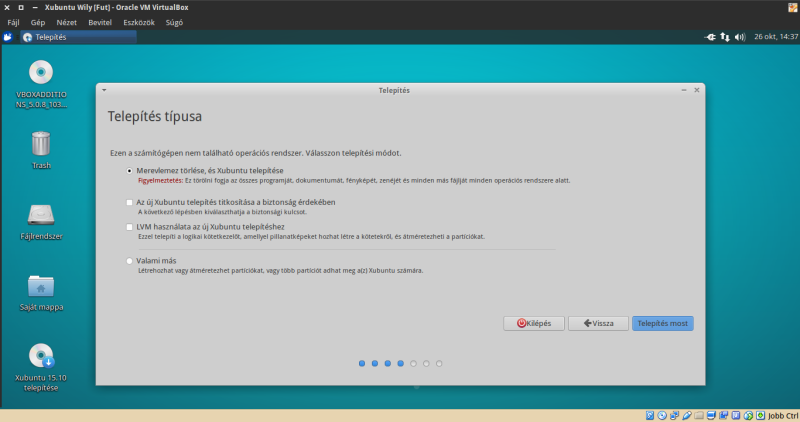
Task: Click the red Figyelmeztetés warning text
Action: [x=160, y=181]
